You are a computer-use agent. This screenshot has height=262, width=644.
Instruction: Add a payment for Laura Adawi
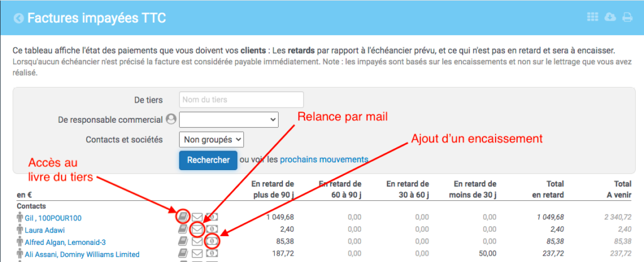coord(212,229)
